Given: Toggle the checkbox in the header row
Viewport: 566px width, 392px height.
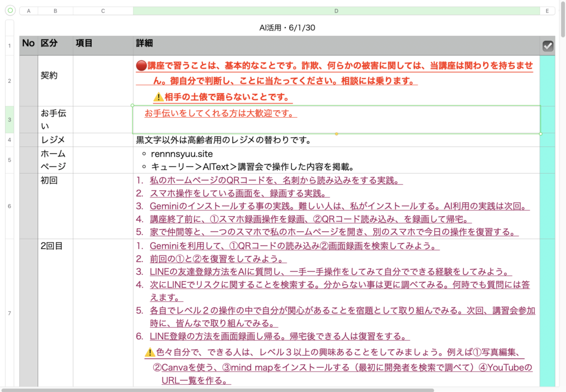Looking at the screenshot, I should coord(548,46).
